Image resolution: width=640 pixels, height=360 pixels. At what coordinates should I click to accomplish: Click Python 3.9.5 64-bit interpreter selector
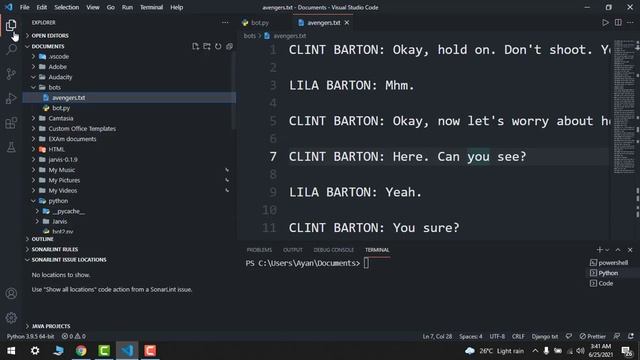point(31,336)
